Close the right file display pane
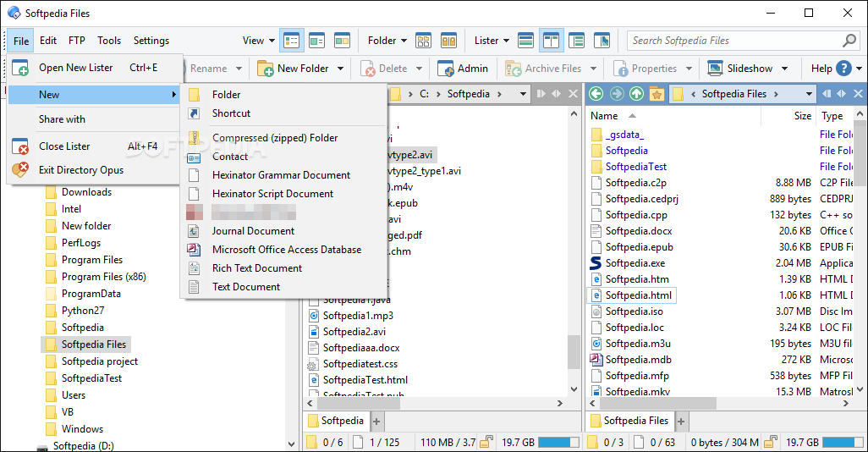The width and height of the screenshot is (868, 452). pyautogui.click(x=858, y=94)
